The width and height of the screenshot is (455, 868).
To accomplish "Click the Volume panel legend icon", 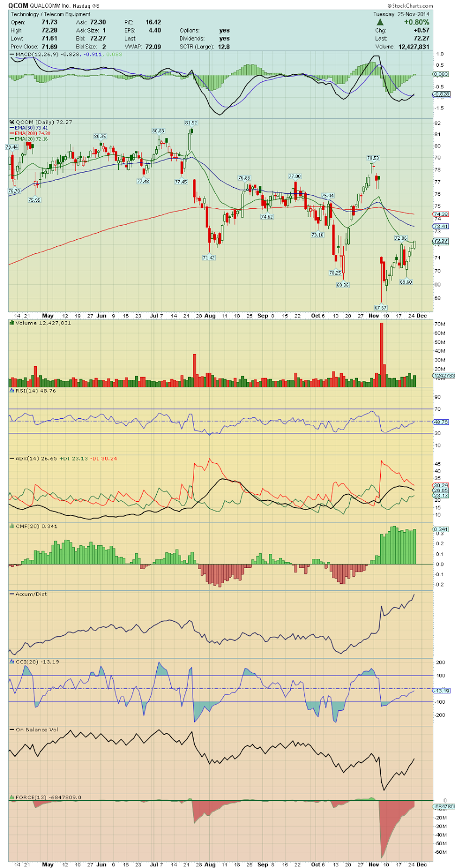I will pos(12,323).
